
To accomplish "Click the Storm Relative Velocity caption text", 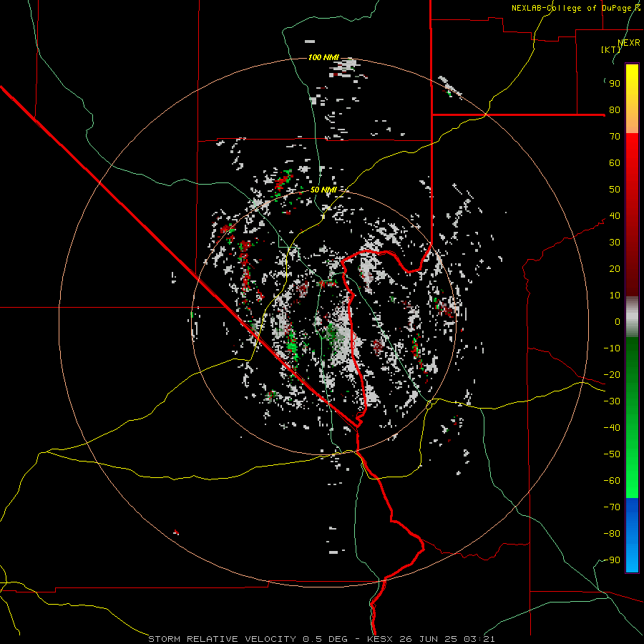I will pos(223,639).
